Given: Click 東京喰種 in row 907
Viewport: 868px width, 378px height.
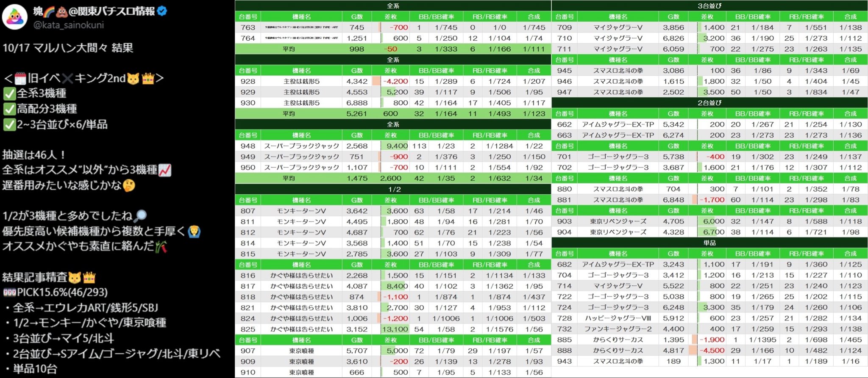Looking at the screenshot, I should point(301,351).
